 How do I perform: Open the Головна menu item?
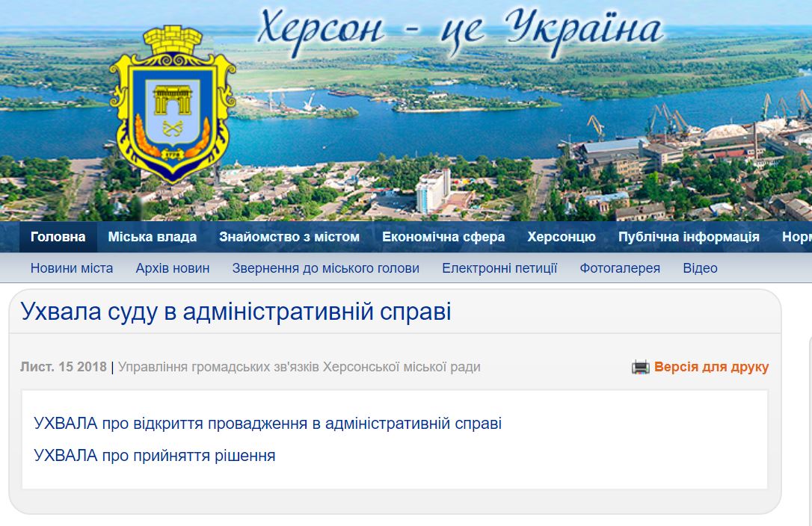[x=58, y=238]
